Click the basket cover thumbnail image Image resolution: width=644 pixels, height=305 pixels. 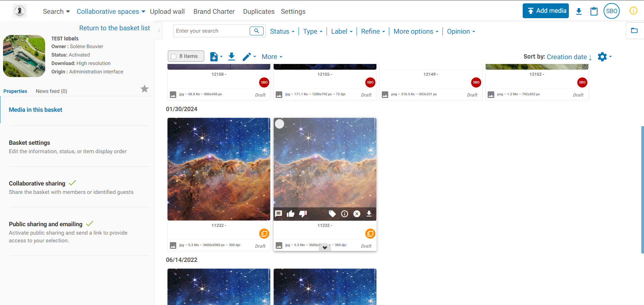(x=24, y=56)
